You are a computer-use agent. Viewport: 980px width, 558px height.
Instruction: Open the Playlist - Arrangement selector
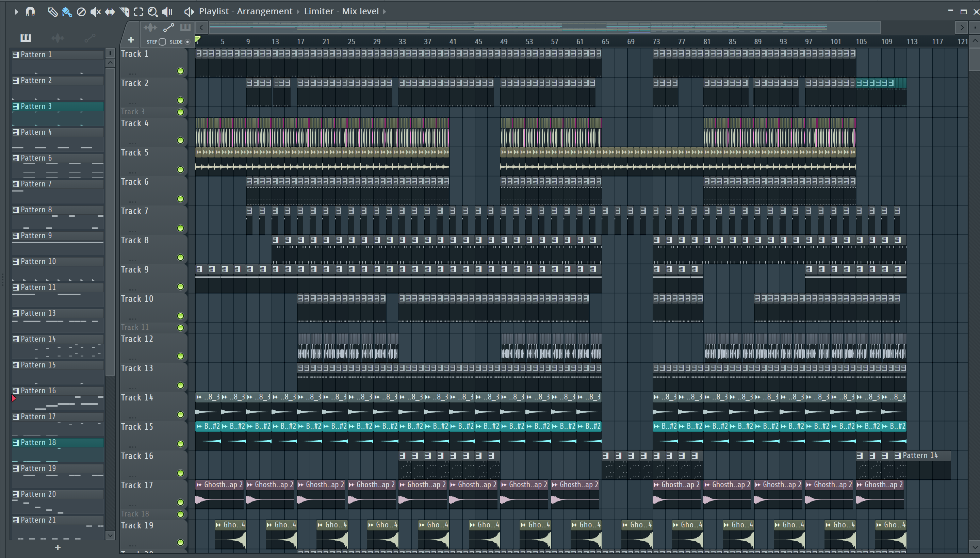click(245, 11)
